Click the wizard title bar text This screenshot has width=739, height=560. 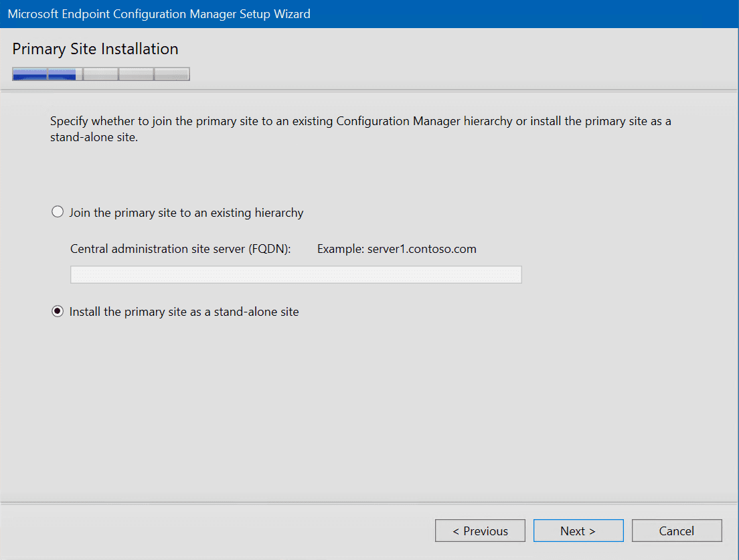(159, 13)
